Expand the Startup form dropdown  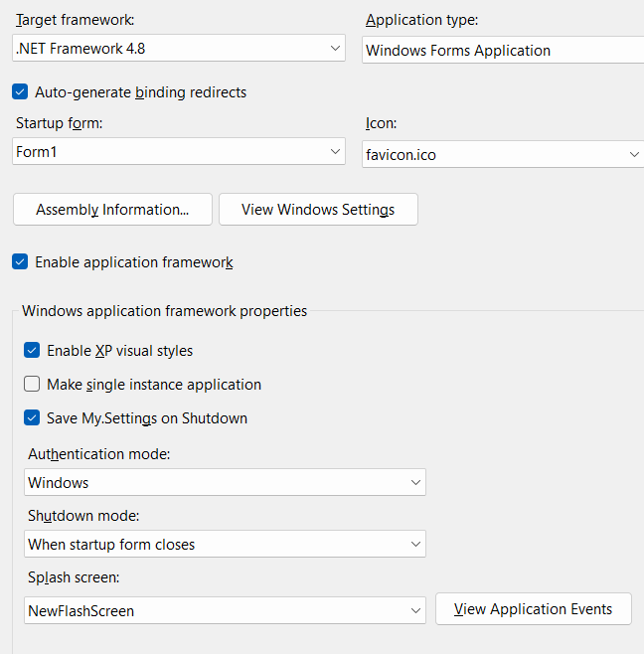[x=179, y=152]
